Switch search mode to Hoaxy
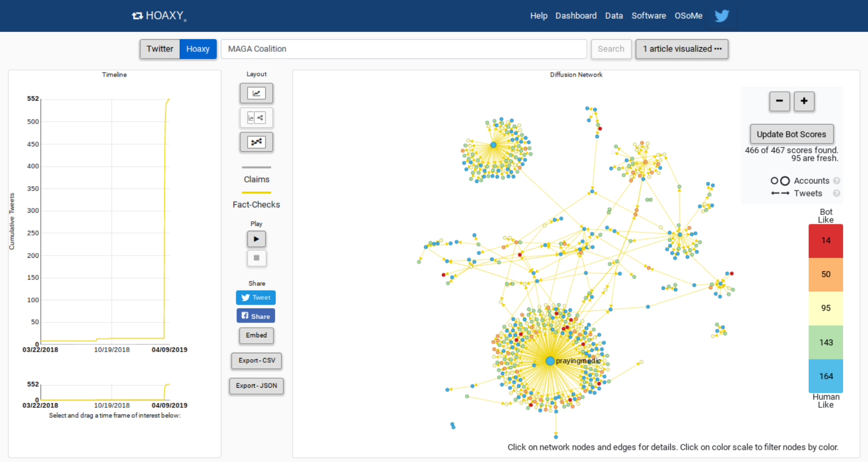Screen dimensions: 868x462 coord(198,49)
